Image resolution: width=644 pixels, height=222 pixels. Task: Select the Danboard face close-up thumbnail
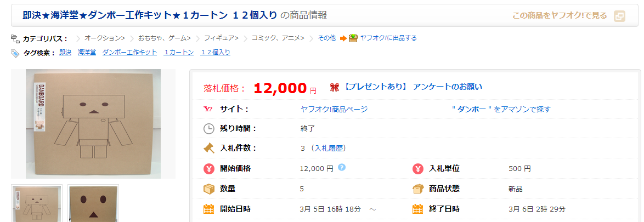pos(93,203)
